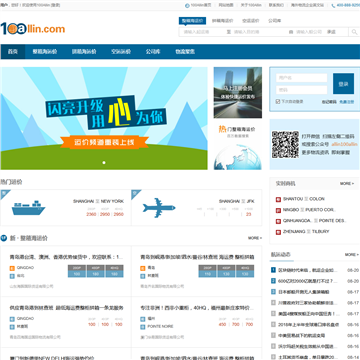Expand MORE in the real-time business panel
The image size is (360, 360).
(347, 184)
